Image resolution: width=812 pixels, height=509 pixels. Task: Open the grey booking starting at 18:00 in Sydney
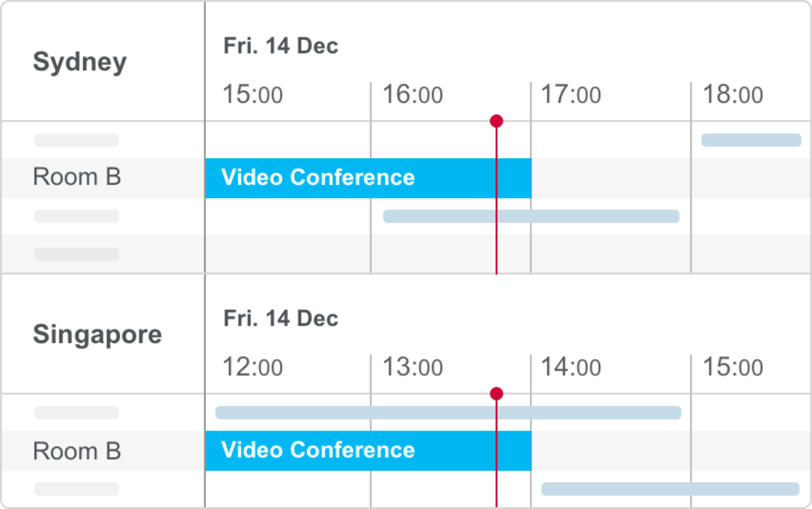(x=751, y=140)
